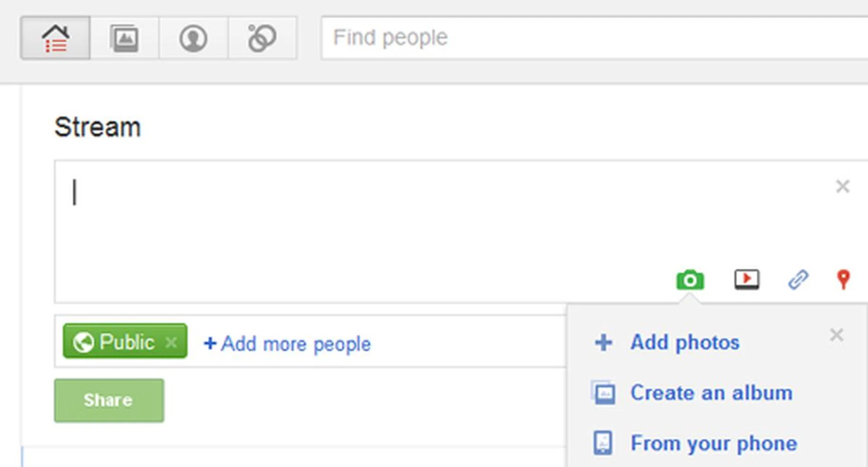Add location using the red pin icon

click(843, 279)
